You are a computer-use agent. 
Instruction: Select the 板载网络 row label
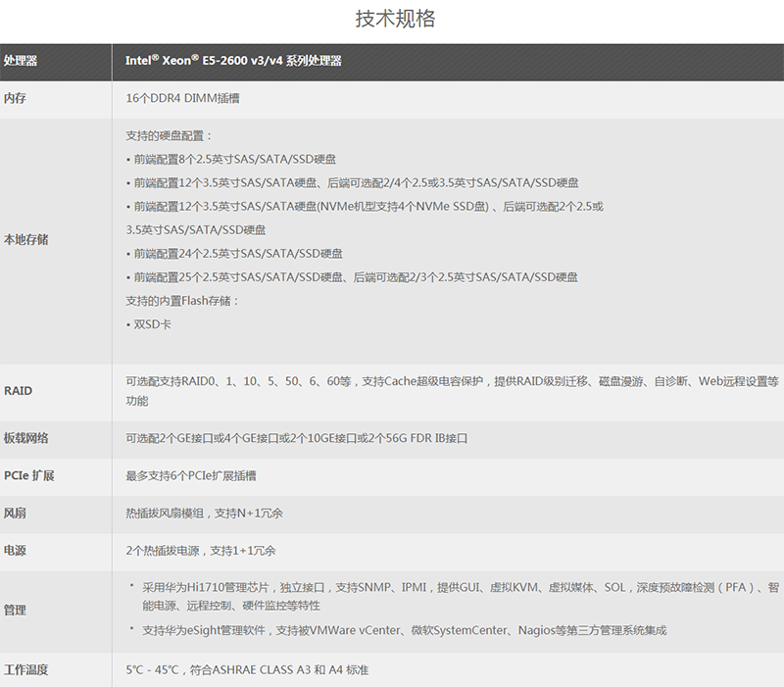(x=26, y=438)
